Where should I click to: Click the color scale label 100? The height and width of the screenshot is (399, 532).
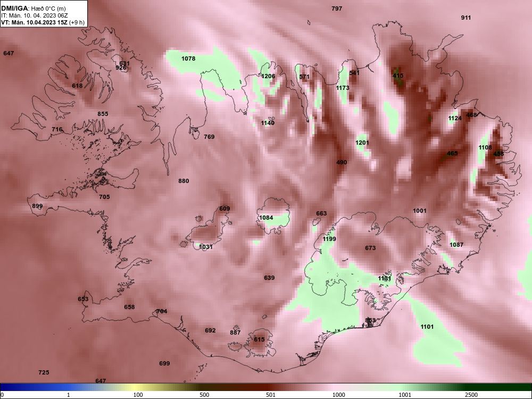[x=138, y=395]
